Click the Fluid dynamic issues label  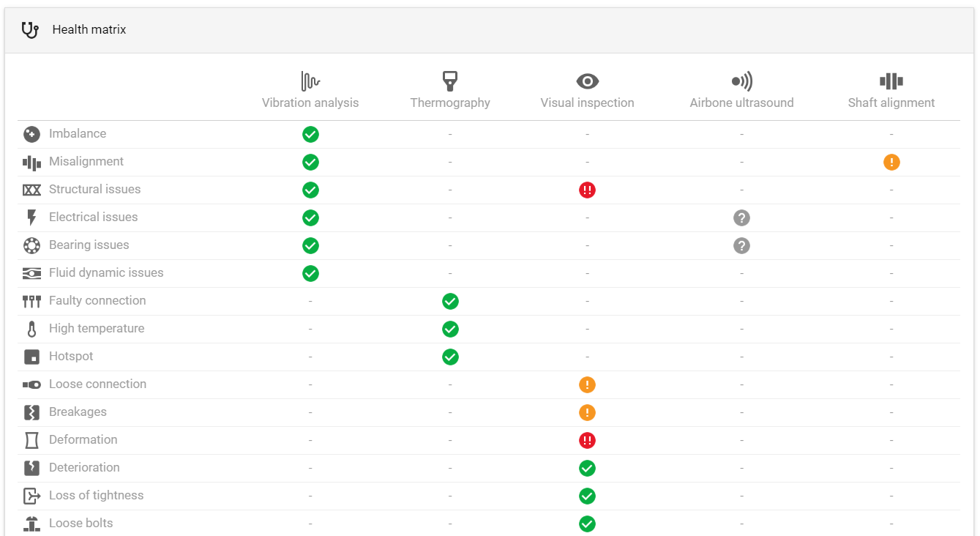106,272
